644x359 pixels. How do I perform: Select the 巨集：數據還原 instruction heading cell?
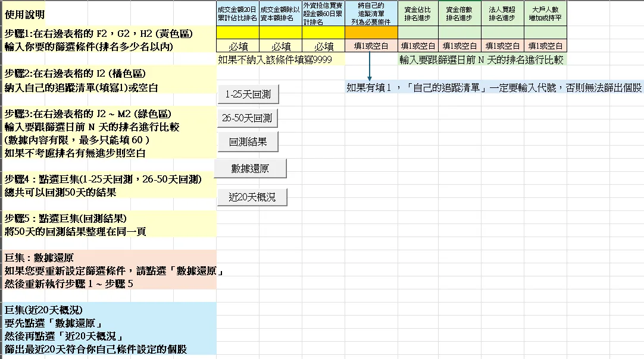pos(39,259)
